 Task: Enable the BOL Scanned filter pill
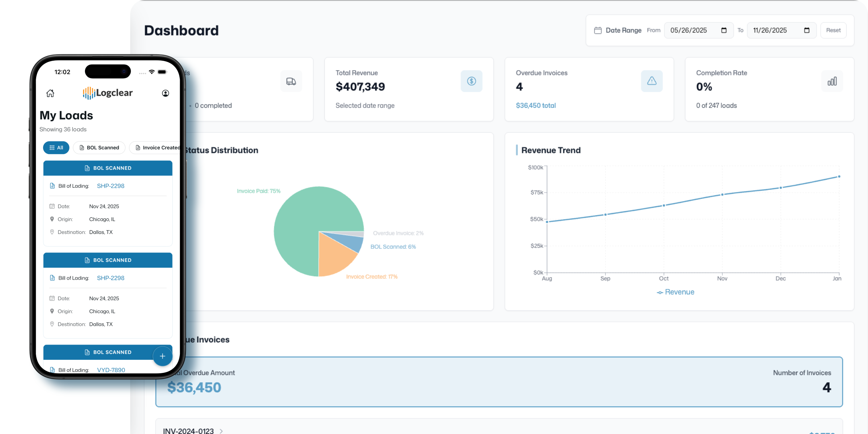pos(99,148)
